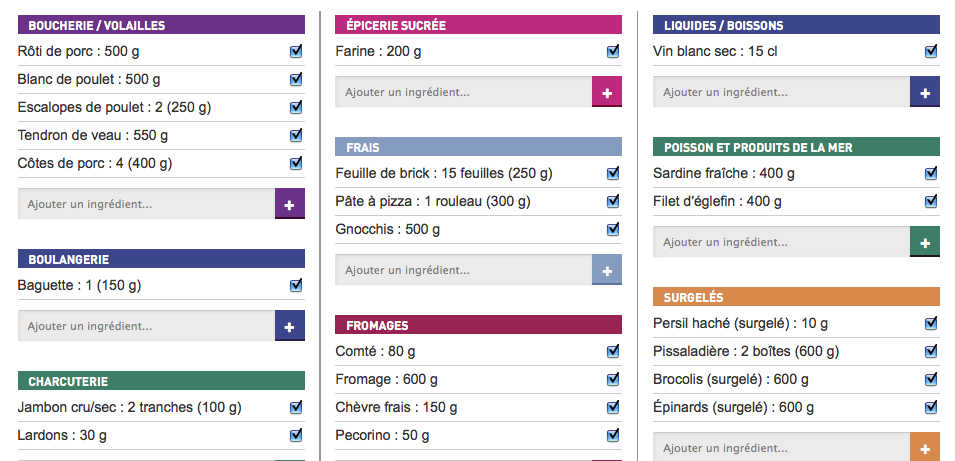Screen dimensions: 955x461
Task: Click the green plus icon under Poisson section
Action: [x=925, y=242]
